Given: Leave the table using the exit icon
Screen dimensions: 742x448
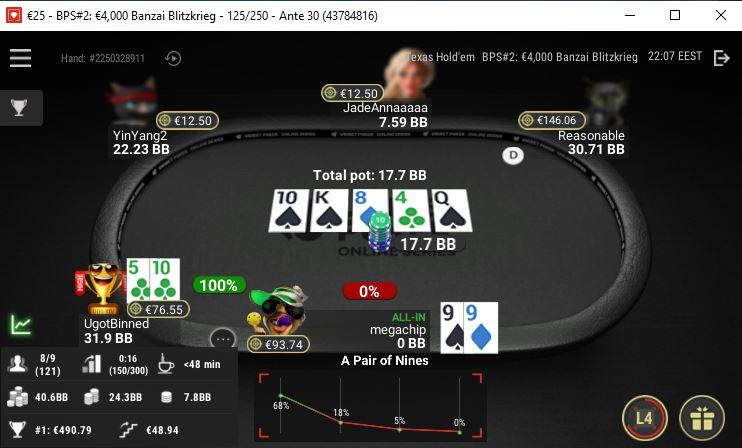Looking at the screenshot, I should 721,58.
